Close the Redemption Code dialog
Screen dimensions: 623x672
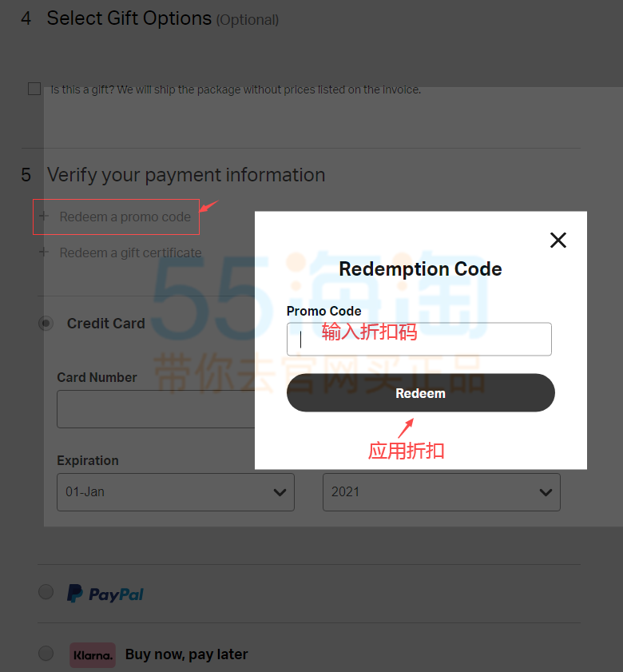pos(558,240)
